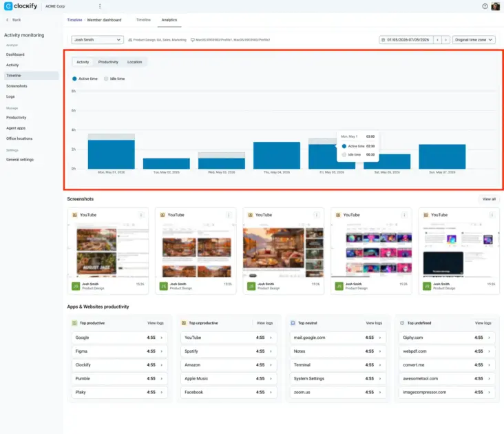Screen dimensions: 504x434
Task: Open Logs in the sidebar
Action: 10,96
